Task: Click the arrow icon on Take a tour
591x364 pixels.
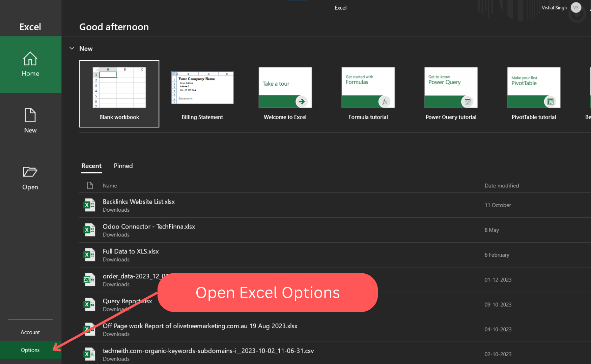Action: [x=302, y=101]
